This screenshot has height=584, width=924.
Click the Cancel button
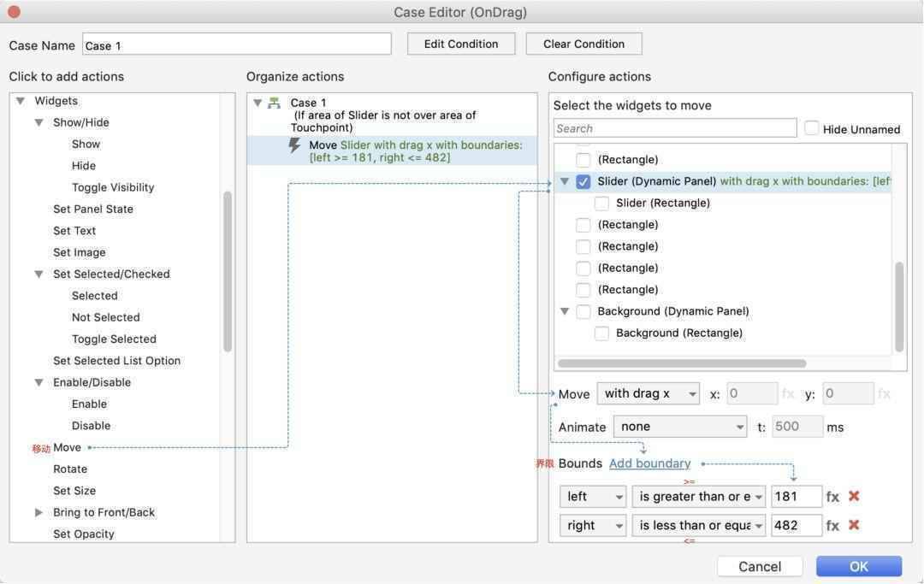tap(760, 567)
